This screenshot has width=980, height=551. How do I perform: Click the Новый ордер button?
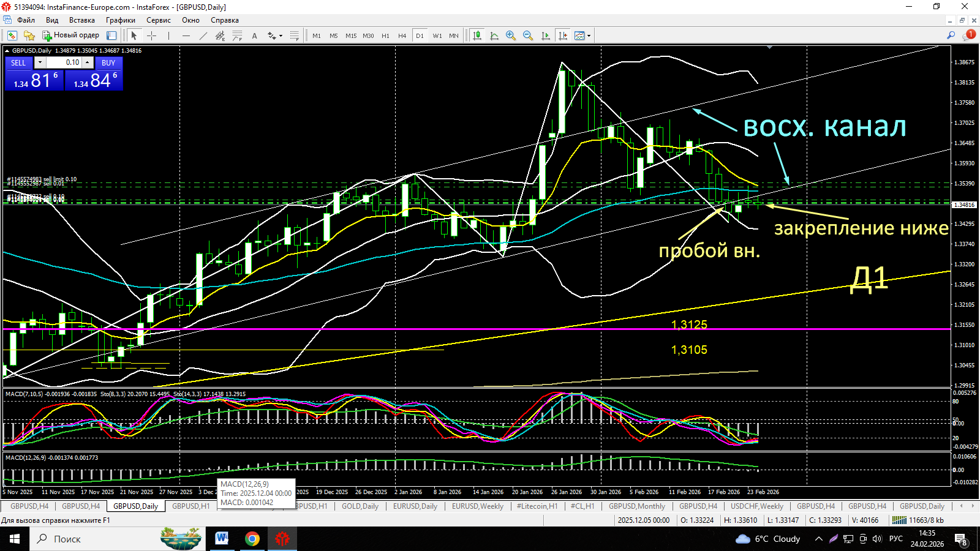(70, 36)
